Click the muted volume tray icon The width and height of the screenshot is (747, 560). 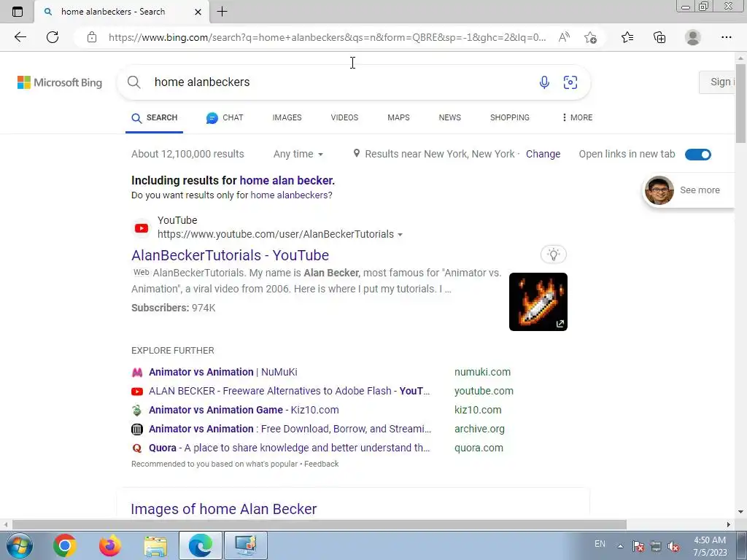click(x=673, y=546)
